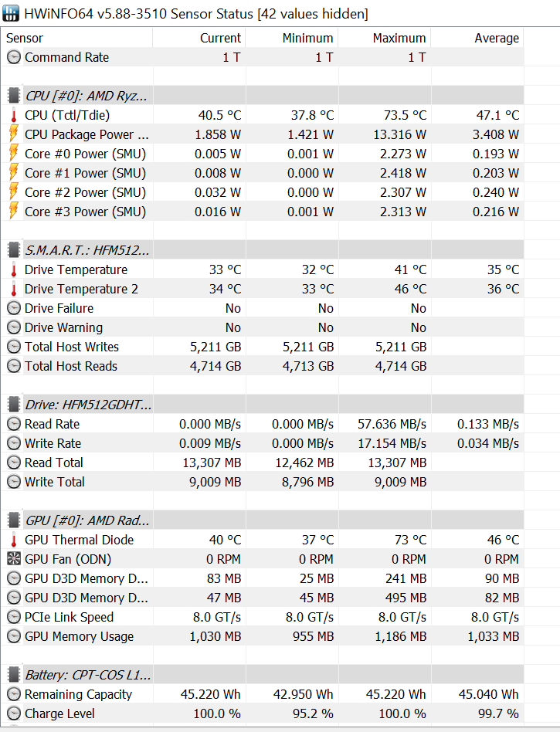The width and height of the screenshot is (560, 732).
Task: Click the fan icon beside GPU Fan (ODN)
Action: tap(13, 559)
